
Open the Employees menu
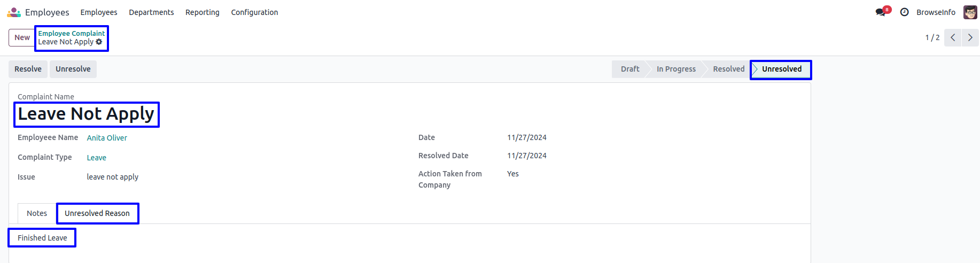click(99, 12)
